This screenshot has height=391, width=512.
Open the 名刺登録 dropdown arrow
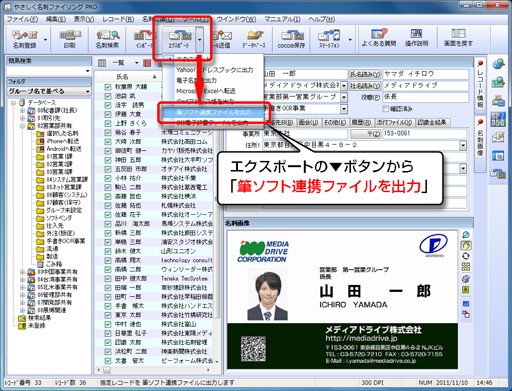(x=45, y=39)
